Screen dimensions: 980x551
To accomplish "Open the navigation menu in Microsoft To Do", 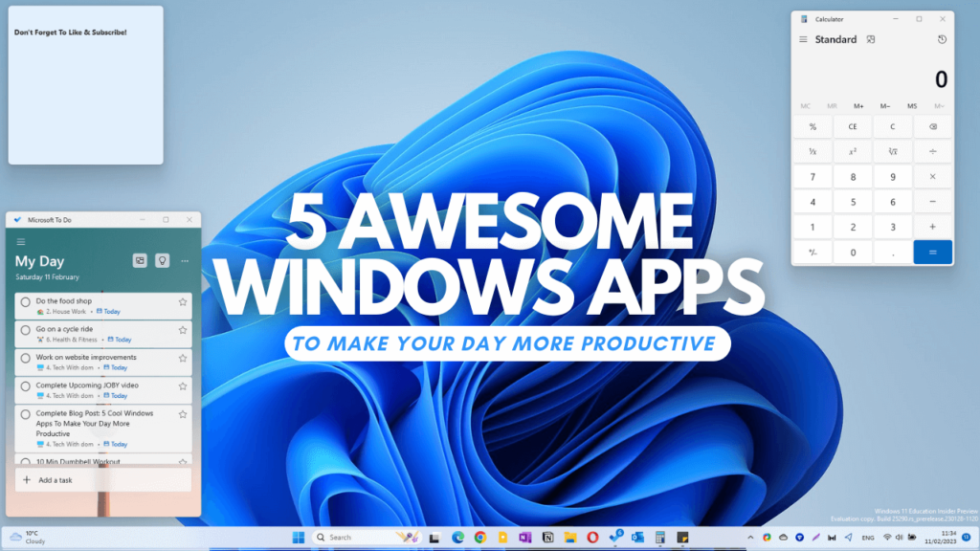I will (20, 240).
